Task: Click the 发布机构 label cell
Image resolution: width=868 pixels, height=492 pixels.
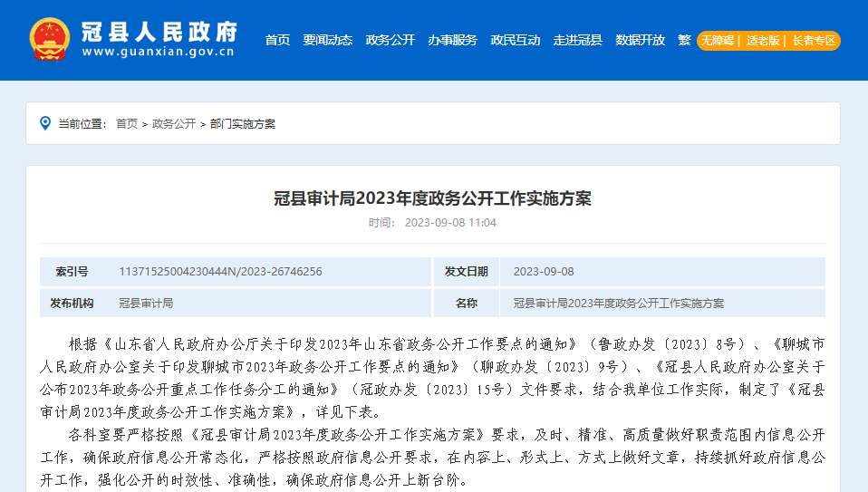Action: (72, 304)
